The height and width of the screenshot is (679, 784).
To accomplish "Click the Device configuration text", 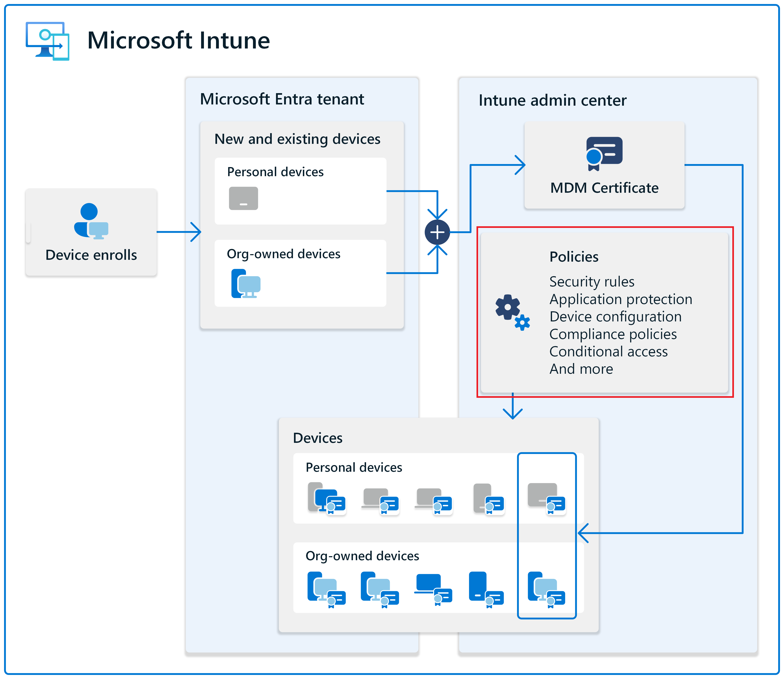I will (x=615, y=317).
